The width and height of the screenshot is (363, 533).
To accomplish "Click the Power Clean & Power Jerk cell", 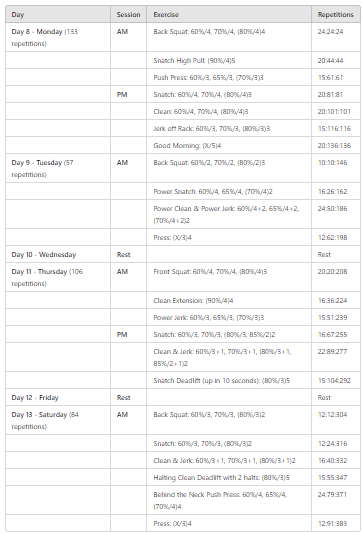I will [229, 214].
